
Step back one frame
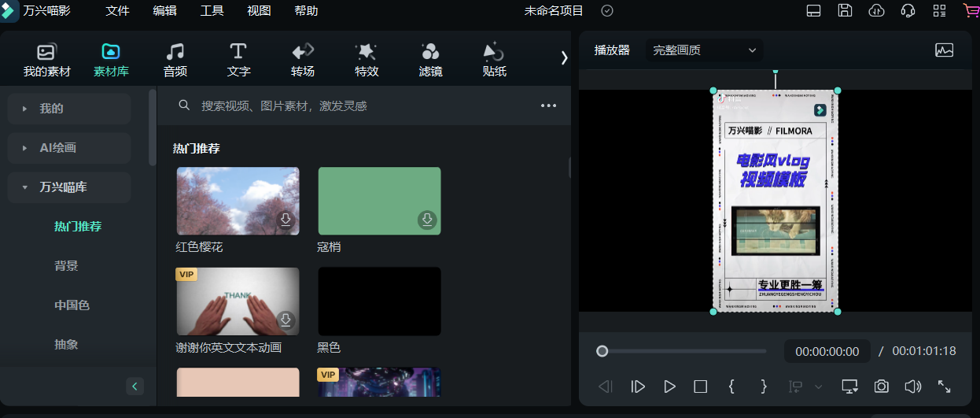[x=606, y=387]
